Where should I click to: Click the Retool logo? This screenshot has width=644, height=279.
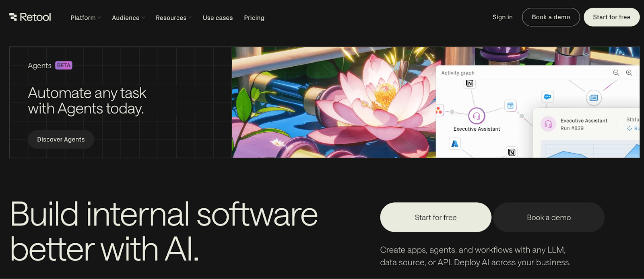[x=30, y=17]
